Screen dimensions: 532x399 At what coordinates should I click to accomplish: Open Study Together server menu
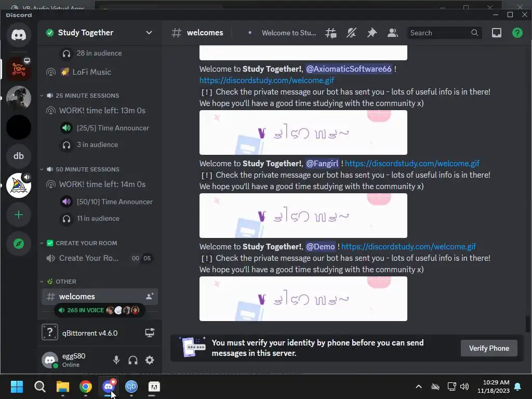click(x=100, y=33)
